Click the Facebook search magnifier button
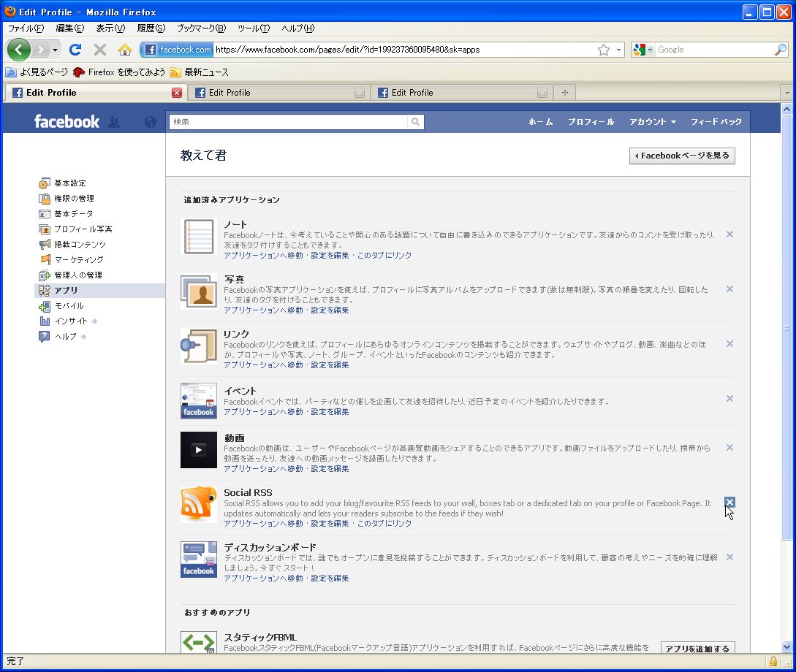Viewport: 796px width, 672px height. [x=415, y=122]
